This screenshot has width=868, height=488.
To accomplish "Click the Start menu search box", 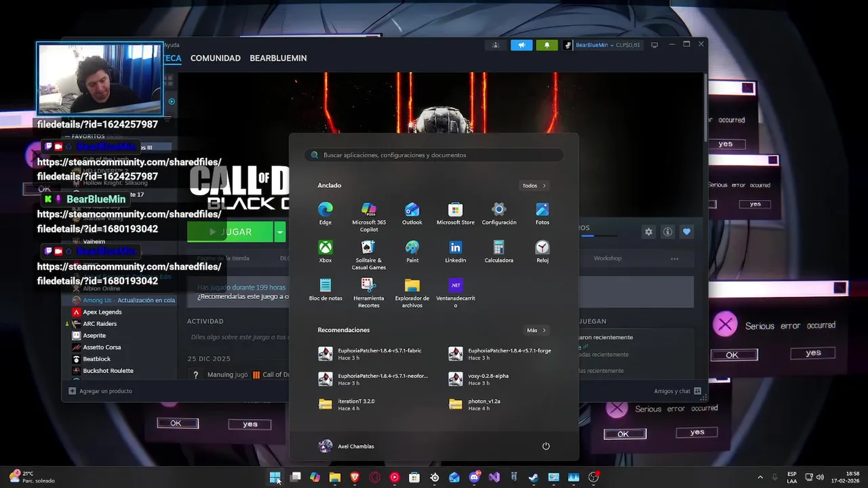I will (x=434, y=155).
